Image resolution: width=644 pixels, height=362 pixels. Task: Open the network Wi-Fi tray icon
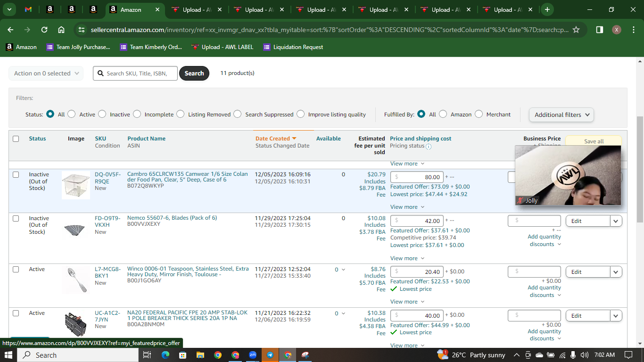[562, 355]
